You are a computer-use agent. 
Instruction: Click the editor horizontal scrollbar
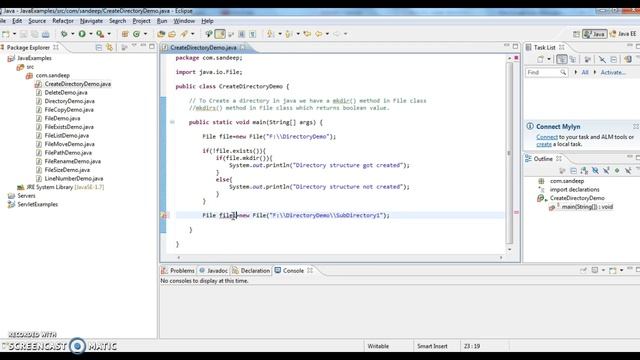[340, 258]
